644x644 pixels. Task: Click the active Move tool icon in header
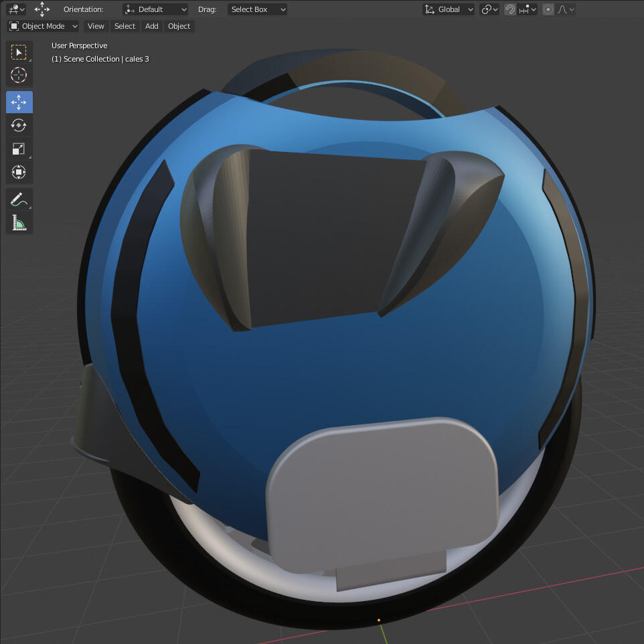point(42,9)
